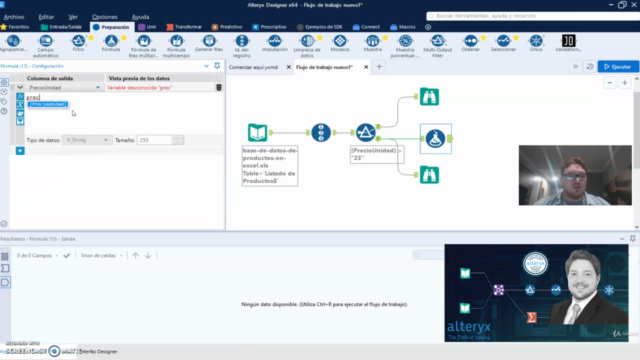Open the workflow history icon
Screen dimensions: 640x360
point(590,67)
